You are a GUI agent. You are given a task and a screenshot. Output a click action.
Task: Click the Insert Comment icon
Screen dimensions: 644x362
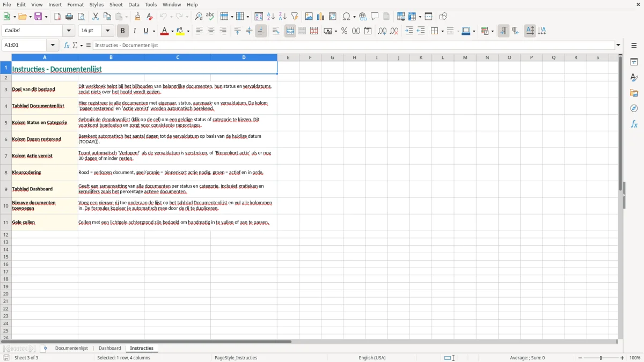[375, 17]
